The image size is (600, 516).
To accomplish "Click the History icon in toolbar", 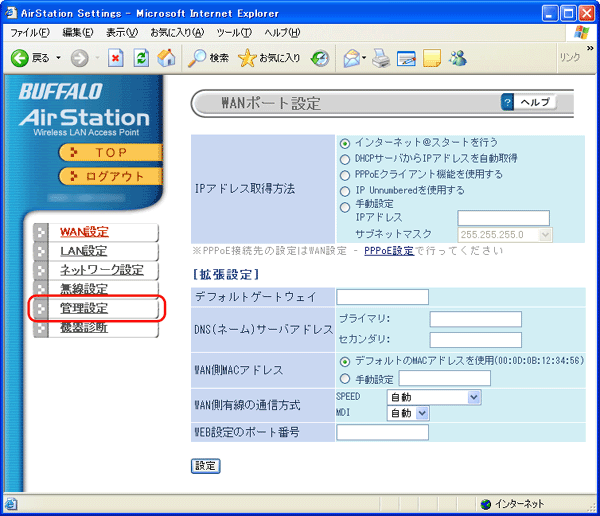I will pyautogui.click(x=320, y=58).
